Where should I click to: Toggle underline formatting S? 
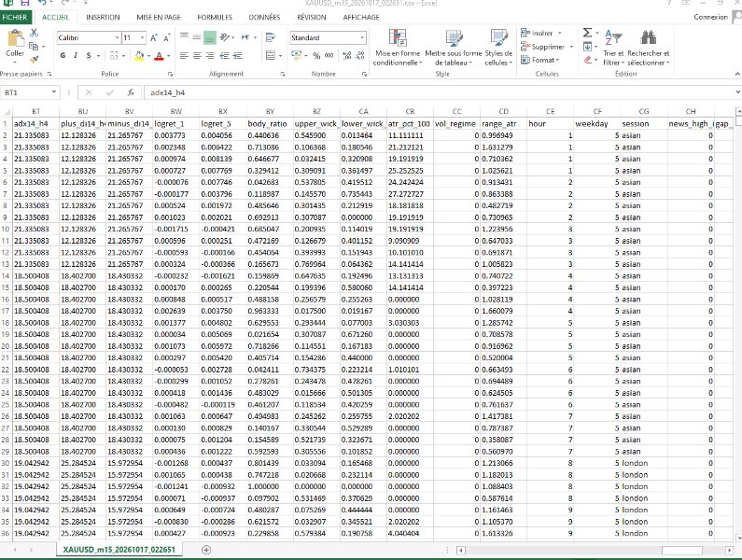89,56
